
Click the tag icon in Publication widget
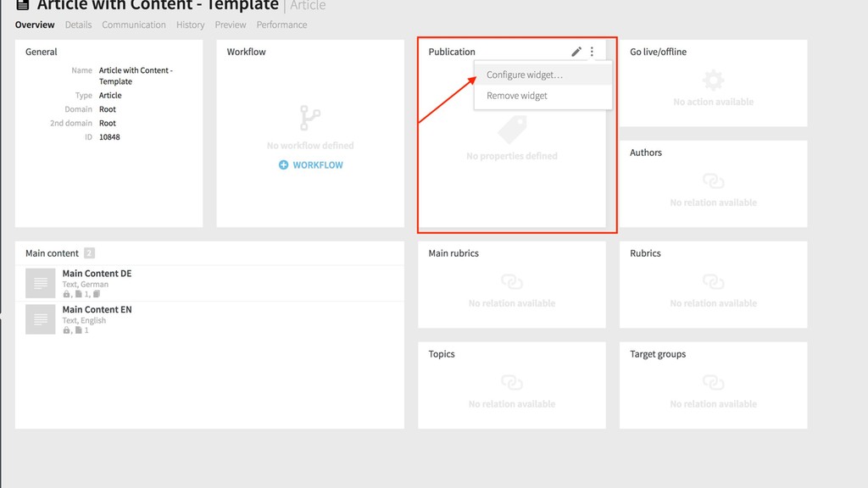512,130
